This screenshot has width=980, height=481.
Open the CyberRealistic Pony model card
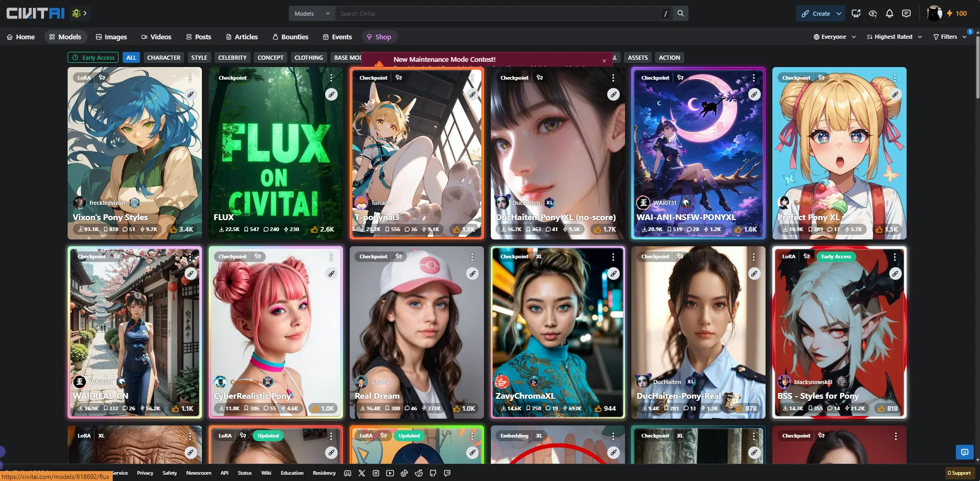coord(276,332)
